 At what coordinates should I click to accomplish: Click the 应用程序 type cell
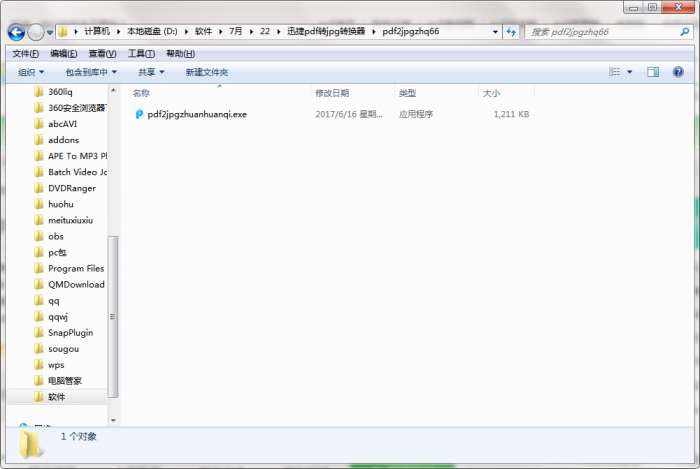416,114
